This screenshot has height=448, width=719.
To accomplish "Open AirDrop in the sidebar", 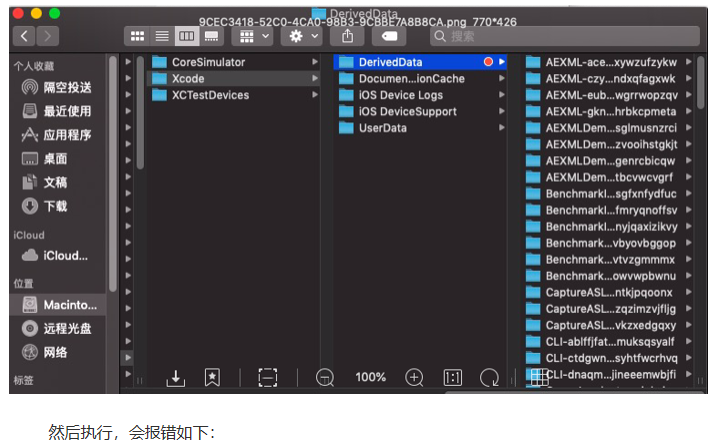I will (57, 87).
